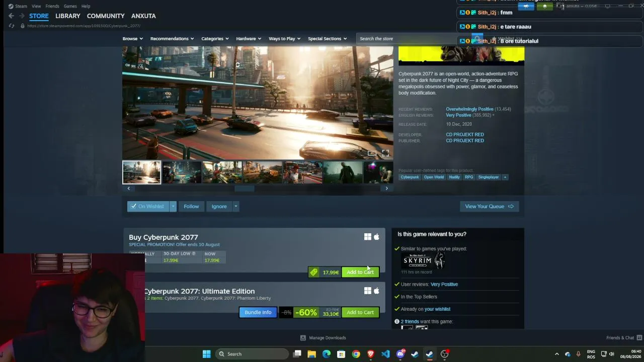Follow Cyberpunk 2077
The width and height of the screenshot is (644, 362).
[191, 206]
